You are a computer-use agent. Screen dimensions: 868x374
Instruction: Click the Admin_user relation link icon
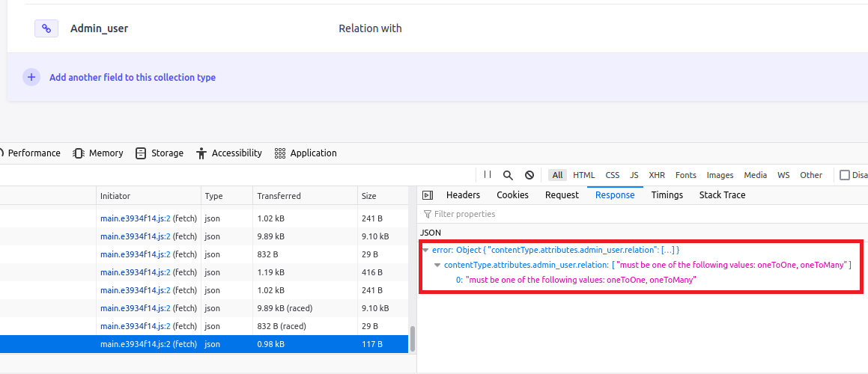coord(46,28)
